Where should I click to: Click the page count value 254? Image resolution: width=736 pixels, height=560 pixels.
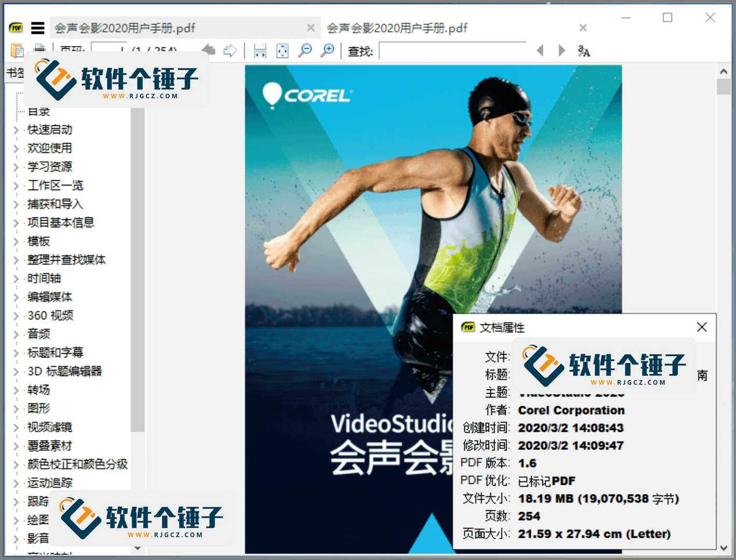tap(529, 516)
